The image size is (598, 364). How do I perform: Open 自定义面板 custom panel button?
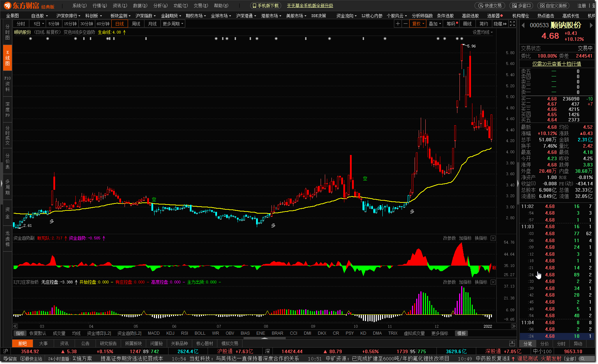553,6
